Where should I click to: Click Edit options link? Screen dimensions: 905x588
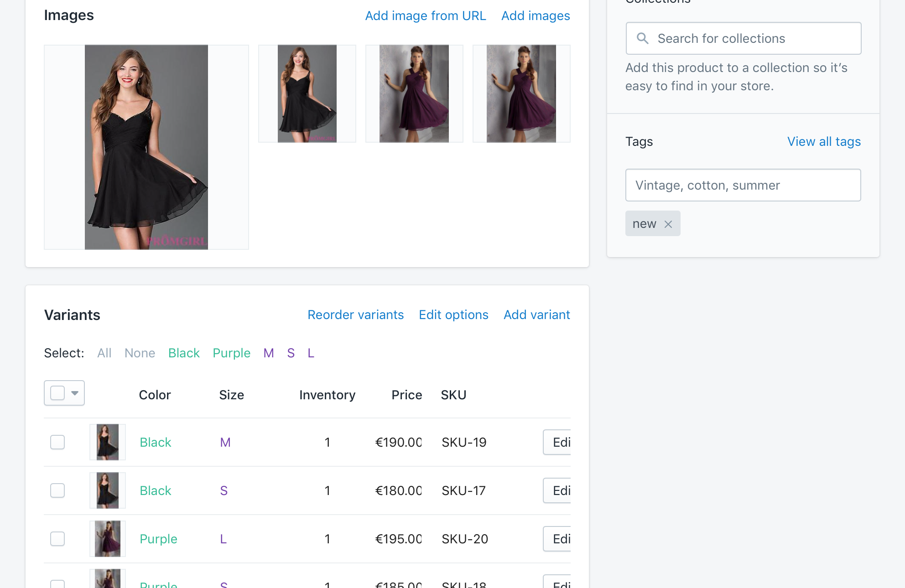(453, 315)
